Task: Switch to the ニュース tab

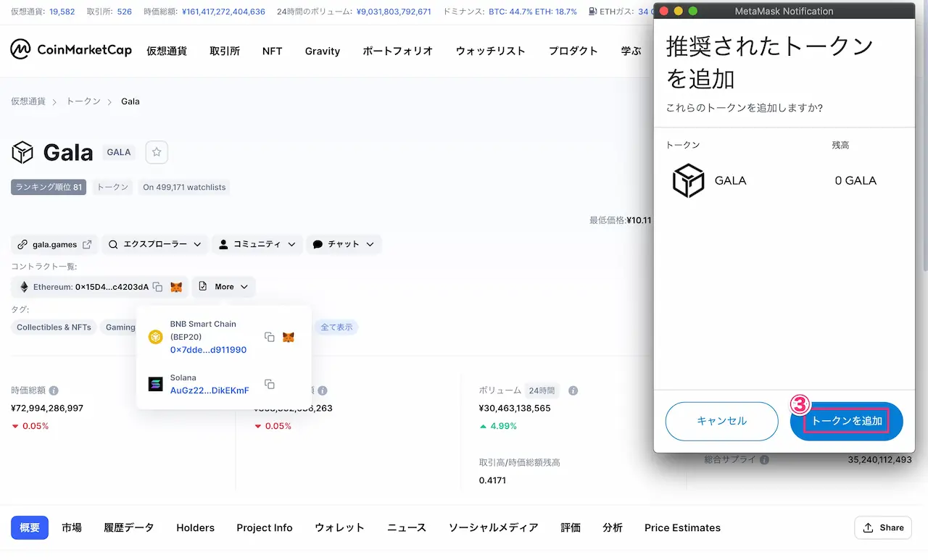Action: (x=407, y=527)
